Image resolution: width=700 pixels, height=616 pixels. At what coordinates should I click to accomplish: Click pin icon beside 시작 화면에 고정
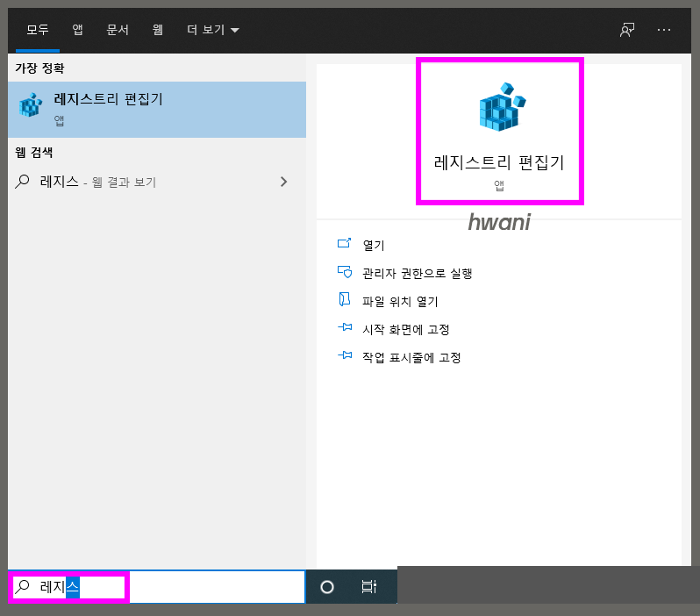[x=345, y=327]
